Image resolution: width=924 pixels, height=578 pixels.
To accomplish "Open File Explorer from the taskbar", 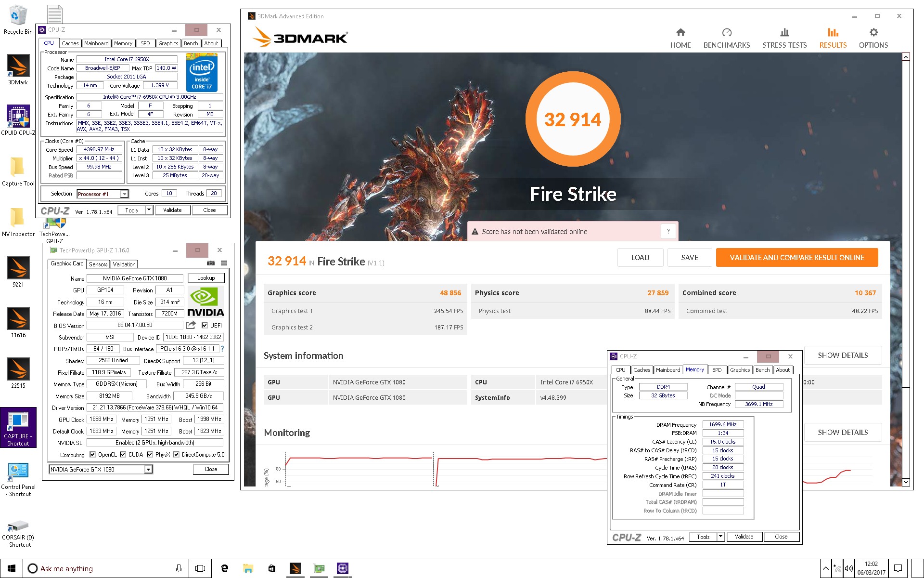I will (x=248, y=568).
